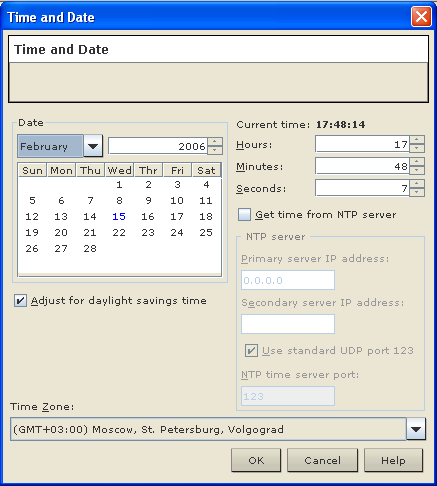Select day 28 in the calendar
This screenshot has height=486, width=437.
click(x=90, y=249)
